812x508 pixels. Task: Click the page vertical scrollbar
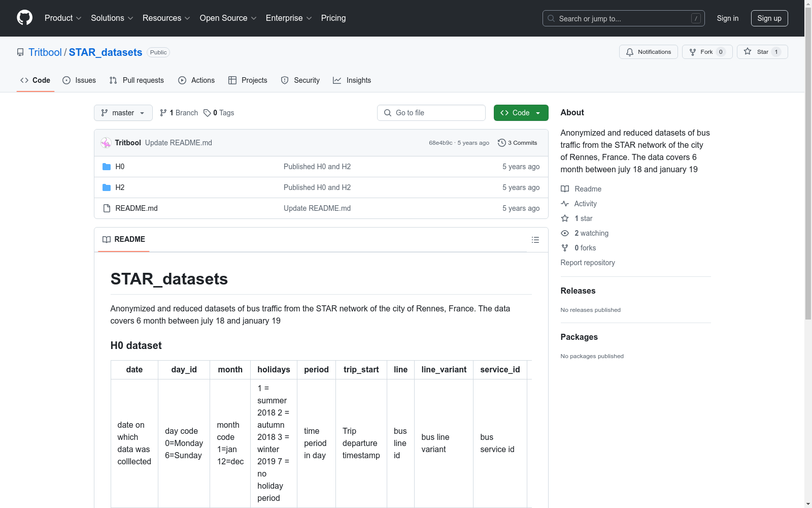pyautogui.click(x=808, y=163)
